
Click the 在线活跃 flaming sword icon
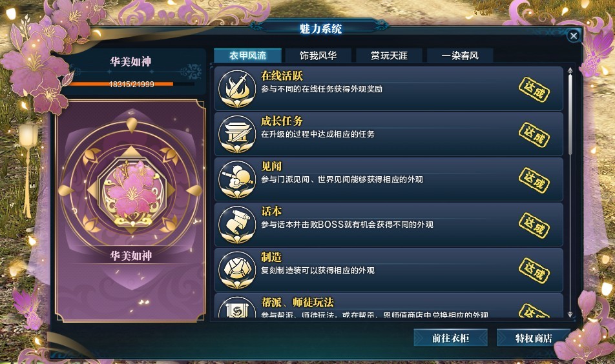[x=237, y=88]
